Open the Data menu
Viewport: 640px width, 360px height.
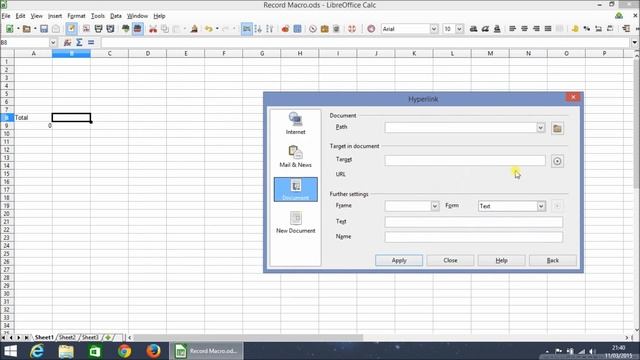(x=116, y=16)
